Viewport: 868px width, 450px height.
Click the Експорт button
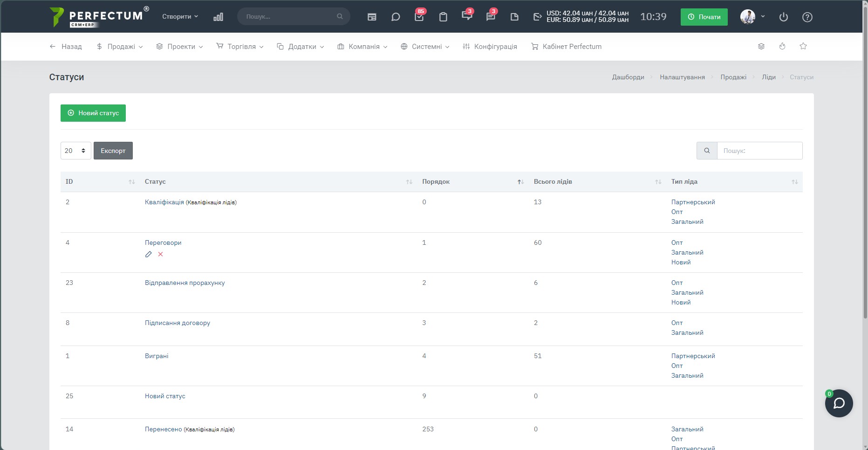pyautogui.click(x=113, y=151)
